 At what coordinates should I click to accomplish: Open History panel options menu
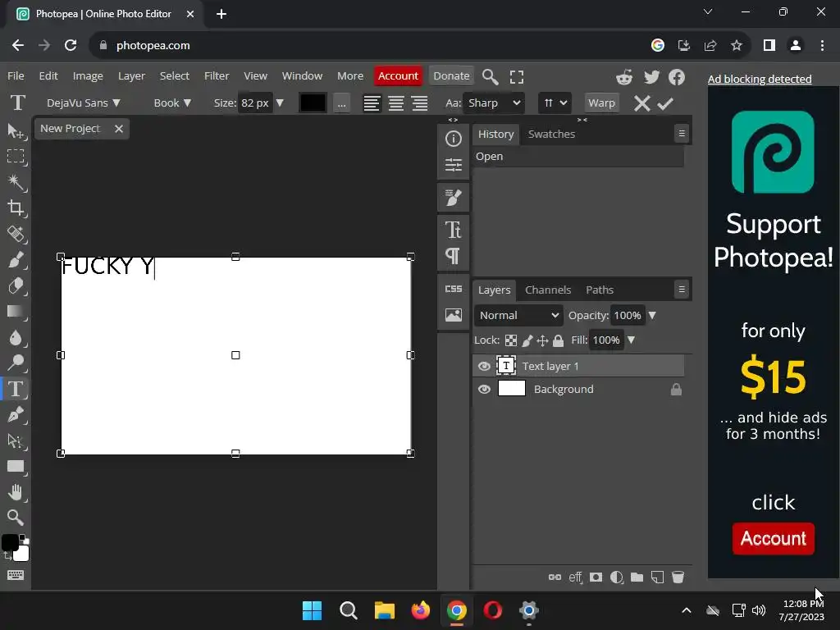pyautogui.click(x=682, y=134)
